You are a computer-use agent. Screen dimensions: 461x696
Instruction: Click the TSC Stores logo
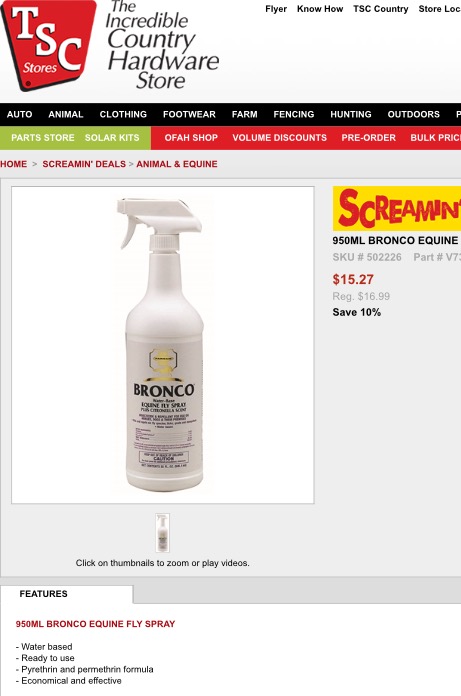[x=48, y=44]
